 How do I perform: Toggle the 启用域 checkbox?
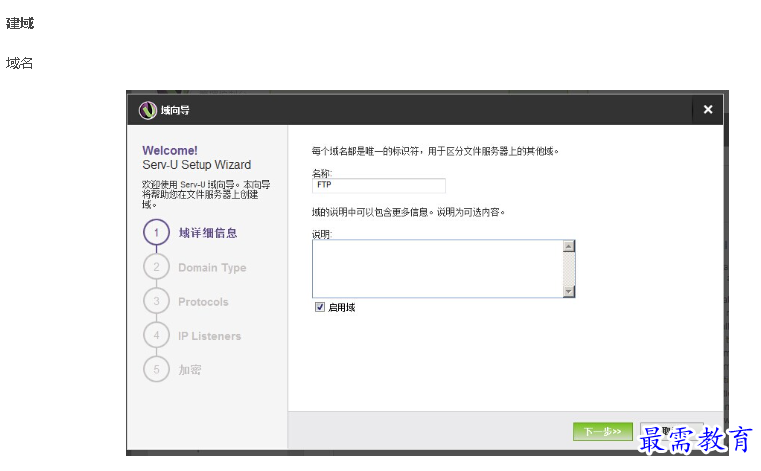320,307
